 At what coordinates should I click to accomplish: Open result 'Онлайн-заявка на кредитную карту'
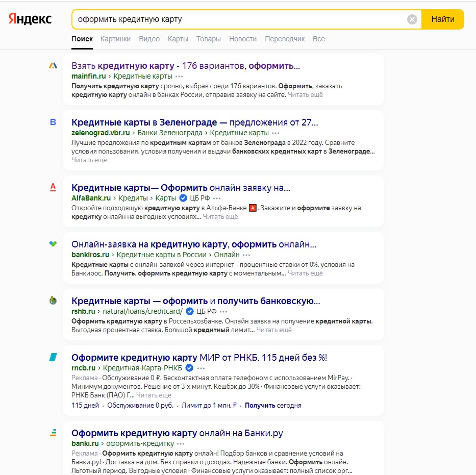[x=194, y=244]
